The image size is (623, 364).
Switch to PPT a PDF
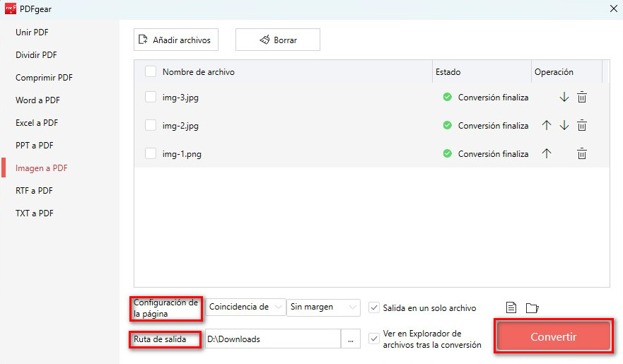[x=35, y=146]
